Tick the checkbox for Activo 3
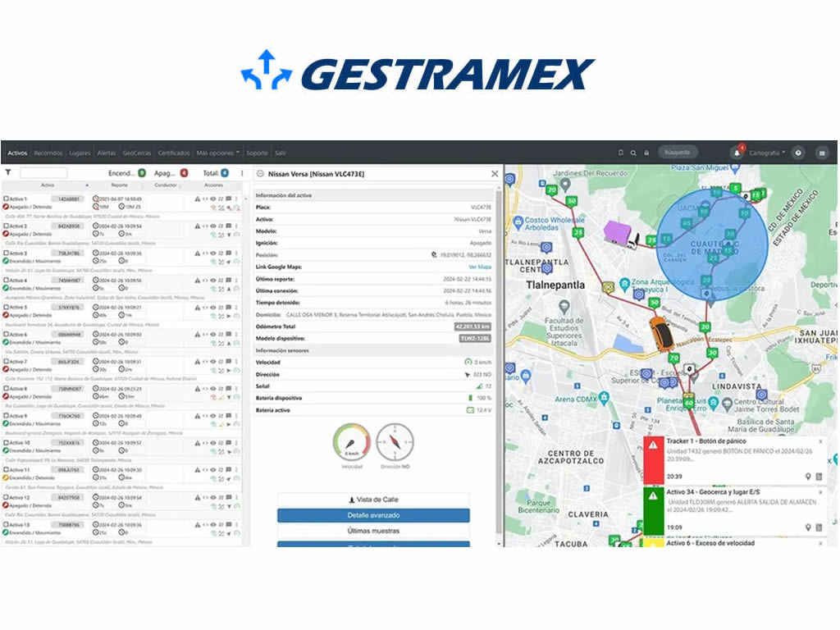Screen dimensions: 840x630 click(x=6, y=253)
